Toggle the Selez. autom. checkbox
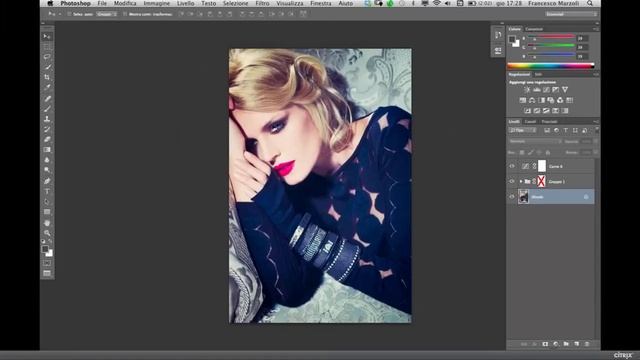Viewport: 640px width, 360px height. (x=69, y=14)
